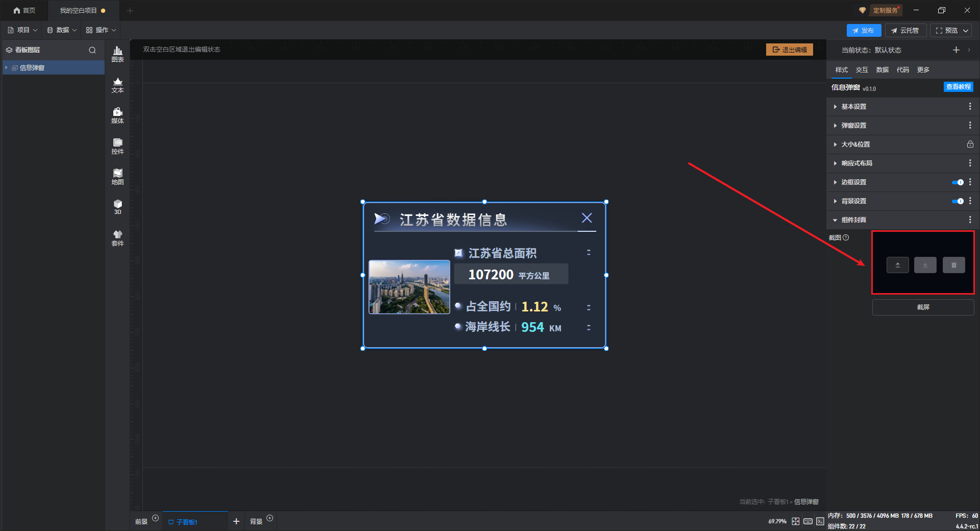Search layers in the 看板图层 panel
Viewport: 980px width, 531px height.
92,50
